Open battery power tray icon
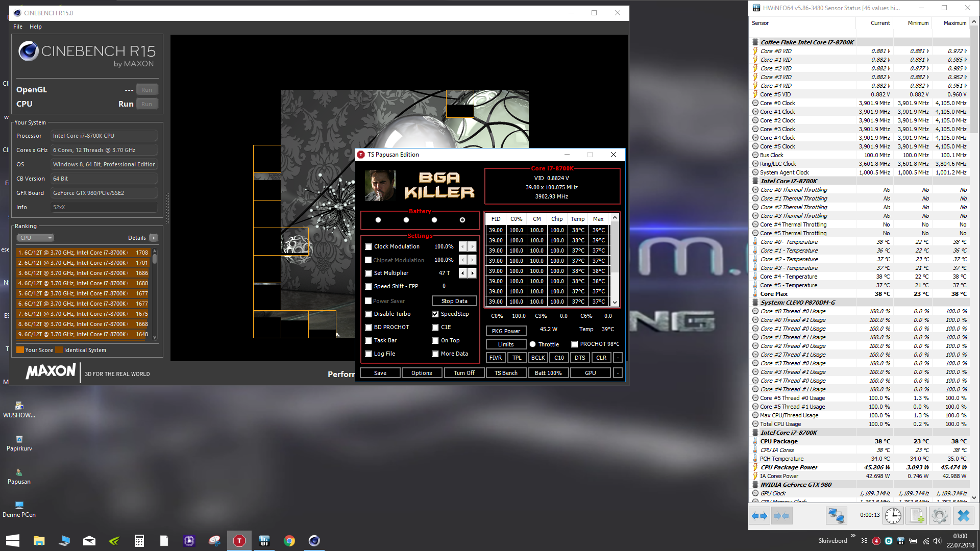The height and width of the screenshot is (551, 980). click(913, 541)
